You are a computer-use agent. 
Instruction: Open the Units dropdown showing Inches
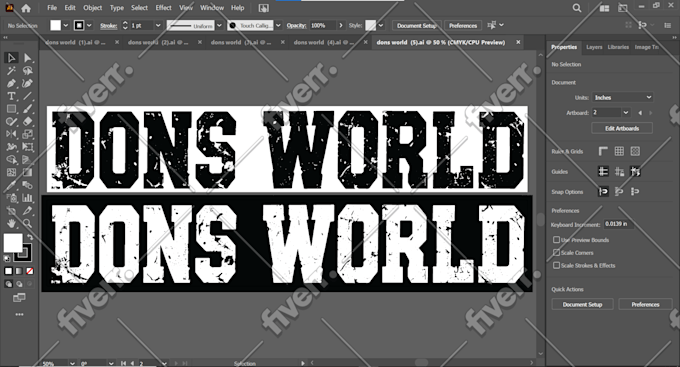pos(623,97)
